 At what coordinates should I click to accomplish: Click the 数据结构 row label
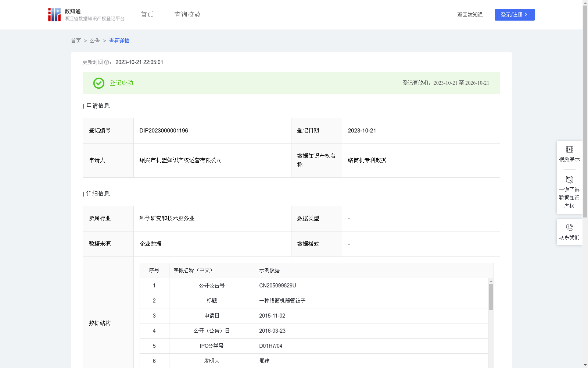(100, 323)
